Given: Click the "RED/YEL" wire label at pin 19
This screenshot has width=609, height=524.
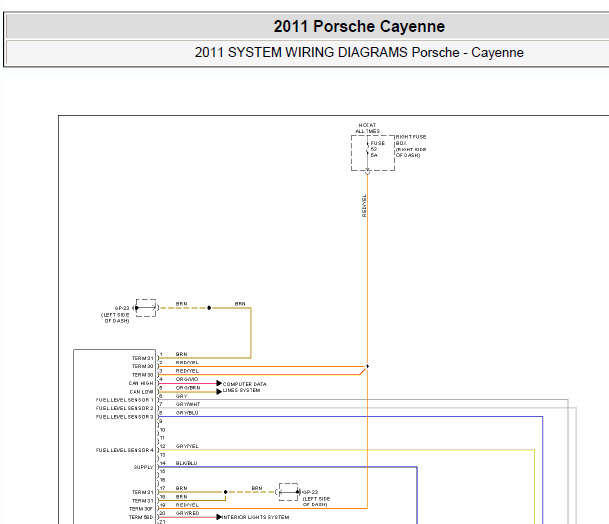Looking at the screenshot, I should (x=187, y=505).
